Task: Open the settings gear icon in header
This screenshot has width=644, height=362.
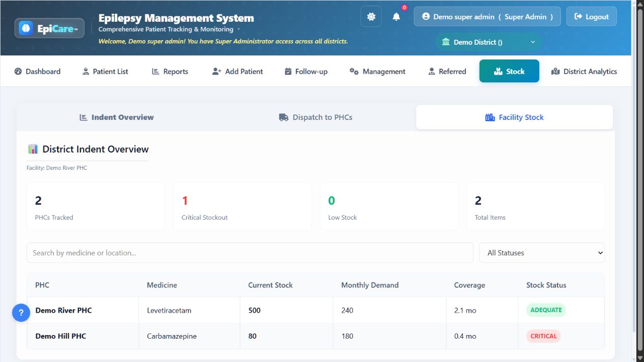Action: 371,17
